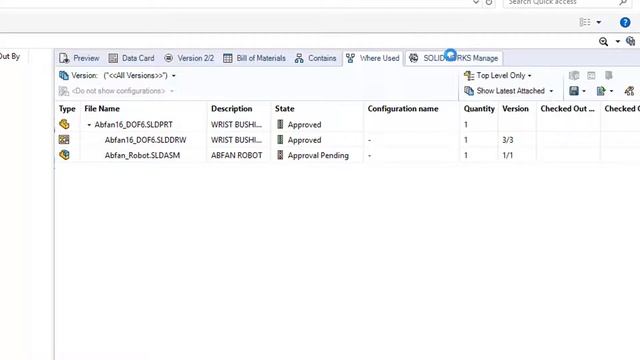The image size is (640, 360).
Task: Switch to Bill of Materials tab
Action: [254, 58]
